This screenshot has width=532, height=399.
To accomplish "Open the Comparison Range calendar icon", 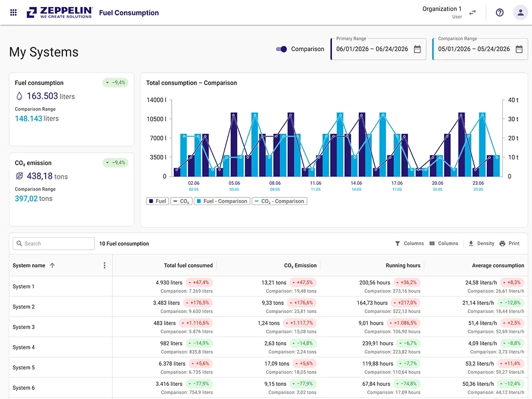I will [x=519, y=49].
